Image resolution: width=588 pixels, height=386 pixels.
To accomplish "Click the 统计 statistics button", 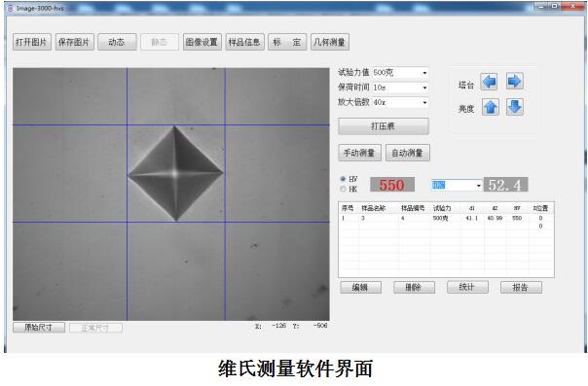I will (467, 287).
